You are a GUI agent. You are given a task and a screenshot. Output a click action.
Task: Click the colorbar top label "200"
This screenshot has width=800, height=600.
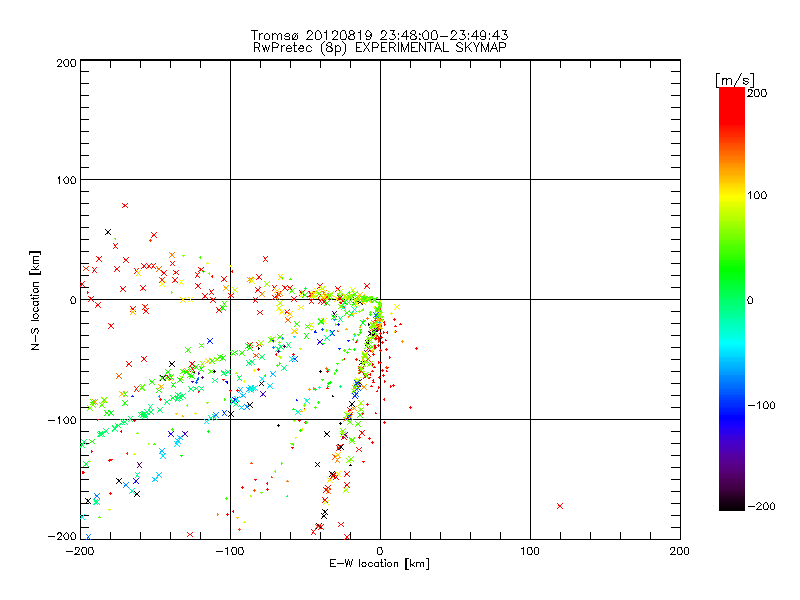757,93
